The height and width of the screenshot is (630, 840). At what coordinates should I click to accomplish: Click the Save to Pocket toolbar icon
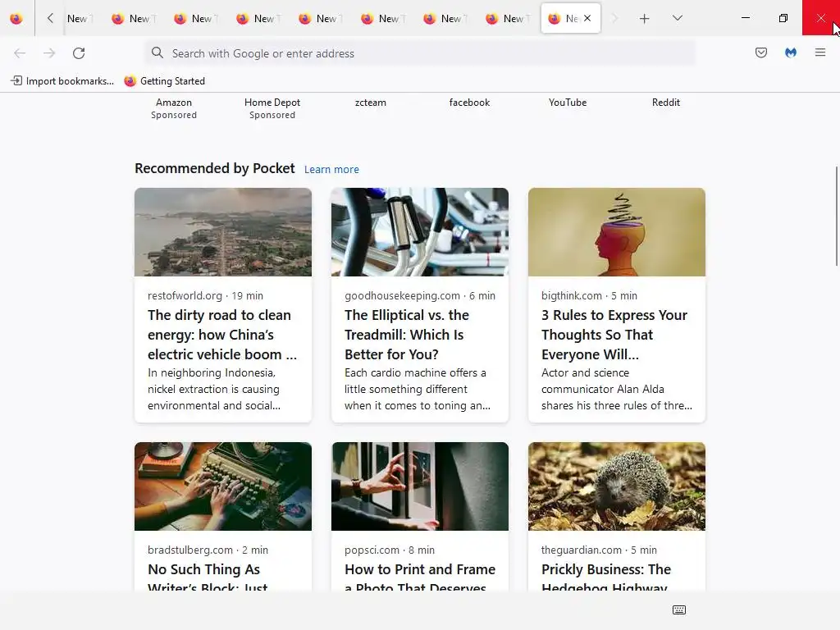(761, 52)
